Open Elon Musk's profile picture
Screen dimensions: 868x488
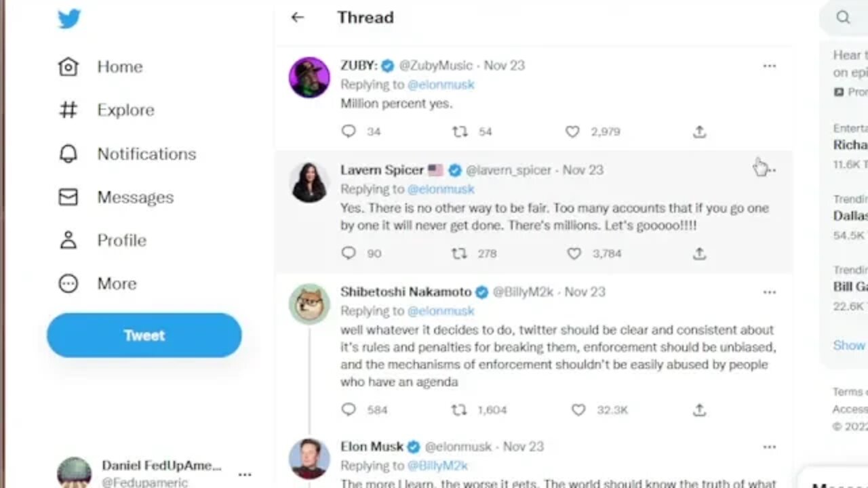click(309, 459)
